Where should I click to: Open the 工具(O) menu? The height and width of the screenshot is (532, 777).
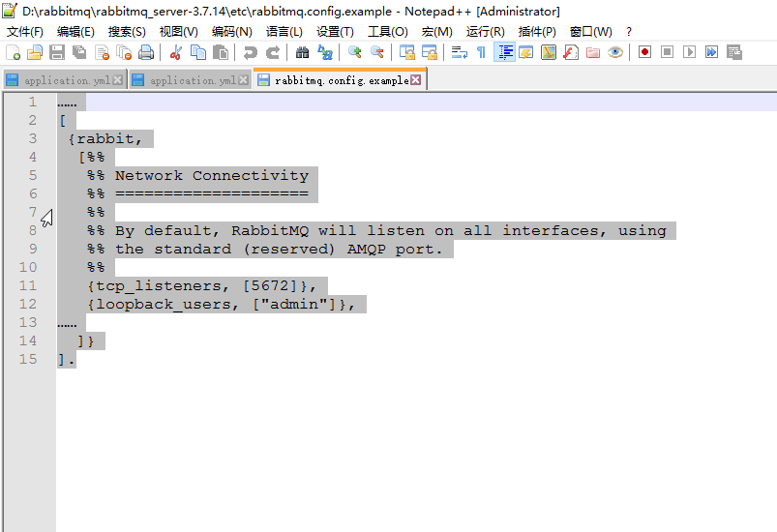pyautogui.click(x=387, y=32)
